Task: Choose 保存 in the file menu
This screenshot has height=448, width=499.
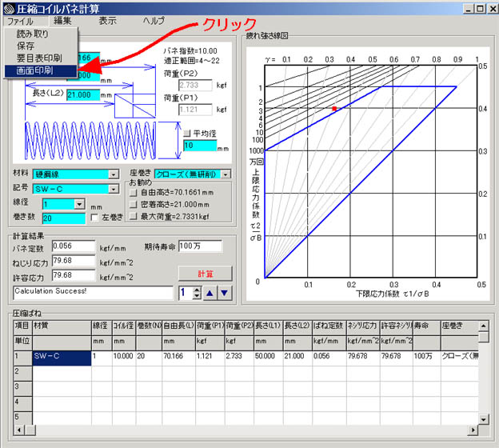Action: (27, 46)
